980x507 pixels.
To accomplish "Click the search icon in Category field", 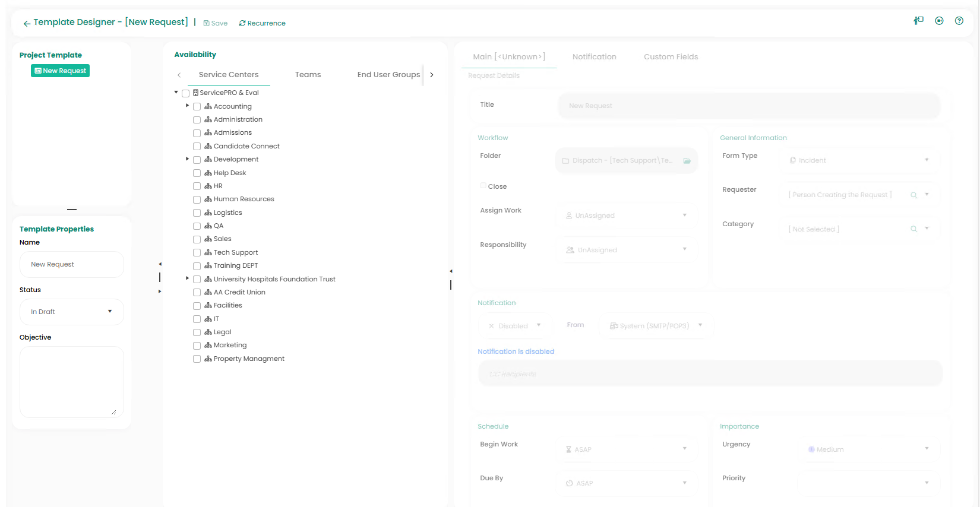I will (x=913, y=229).
